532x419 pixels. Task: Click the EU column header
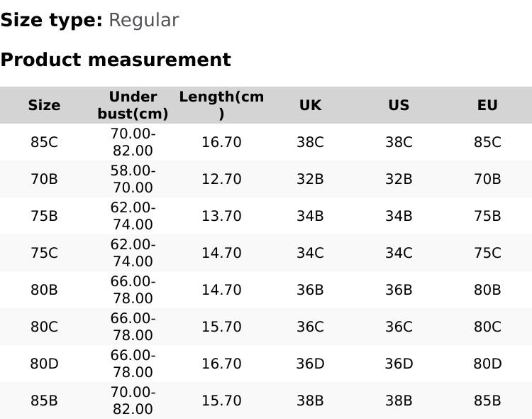[487, 105]
